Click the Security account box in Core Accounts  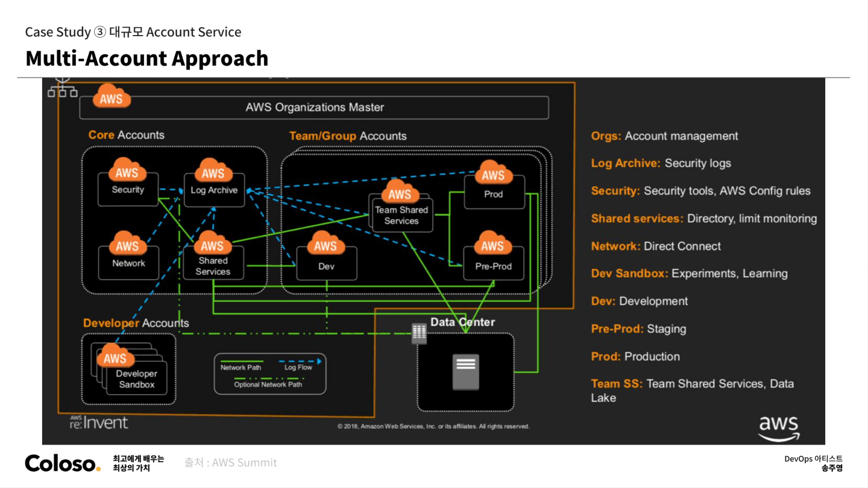(128, 190)
